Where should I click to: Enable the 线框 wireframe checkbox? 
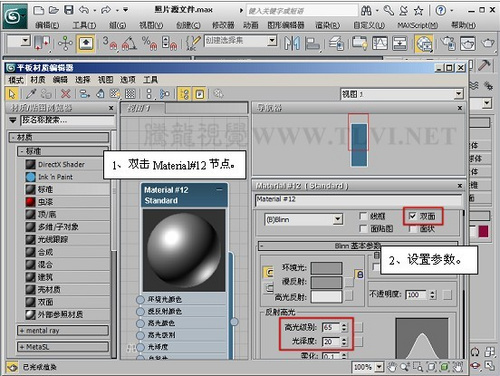[363, 216]
